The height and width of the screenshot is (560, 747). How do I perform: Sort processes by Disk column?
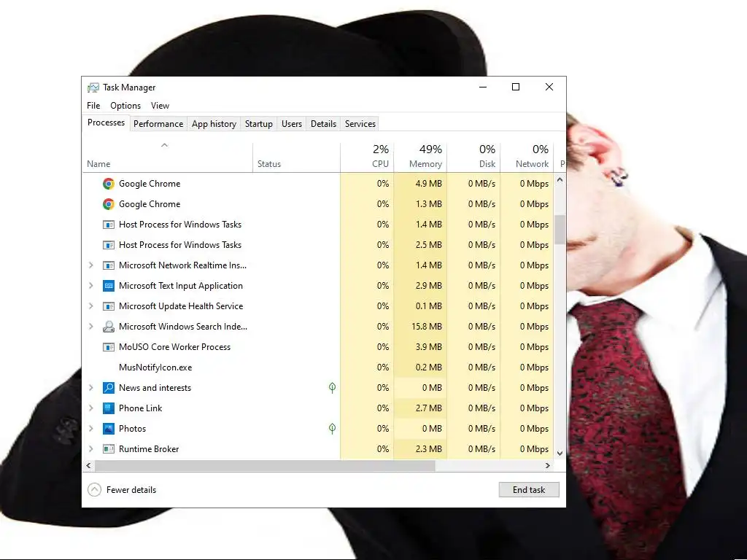[x=473, y=157]
